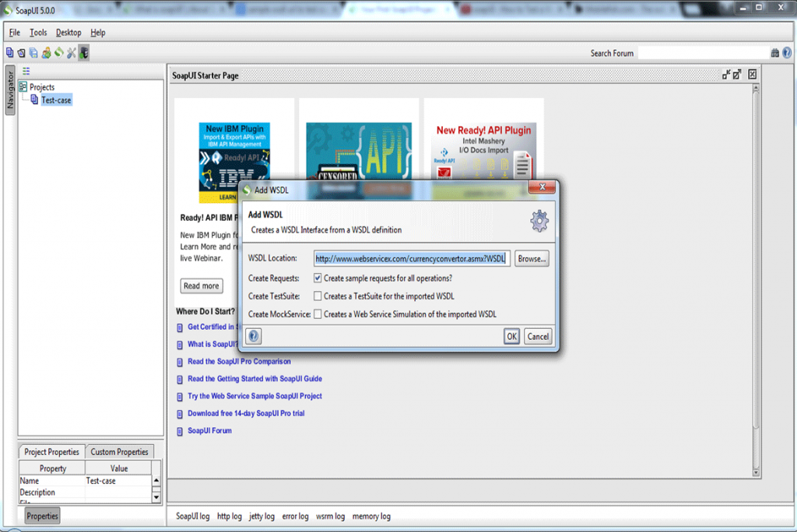Toggle the proxy server toolbar icon
The width and height of the screenshot is (797, 532).
tap(84, 52)
